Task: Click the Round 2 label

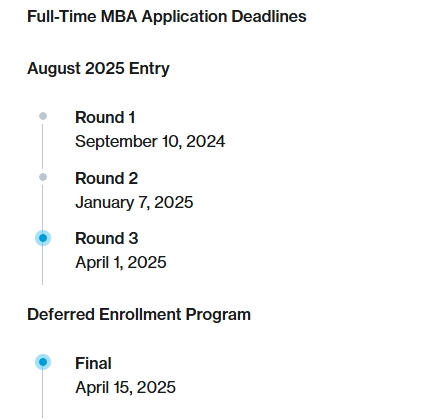Action: [x=106, y=178]
